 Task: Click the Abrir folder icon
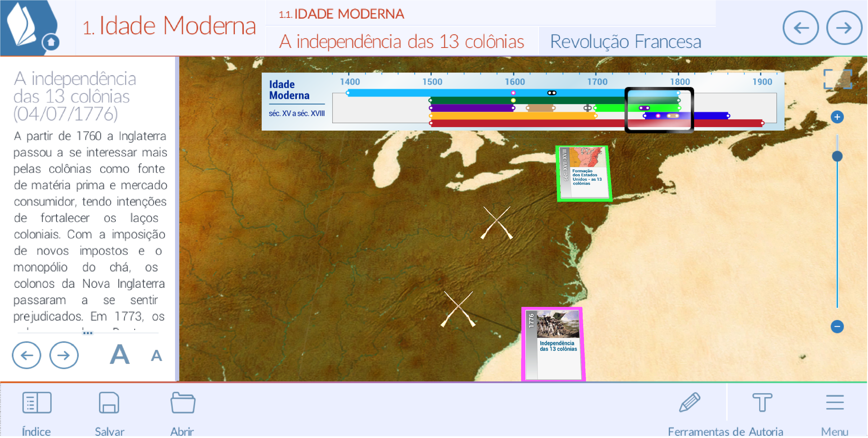(183, 403)
